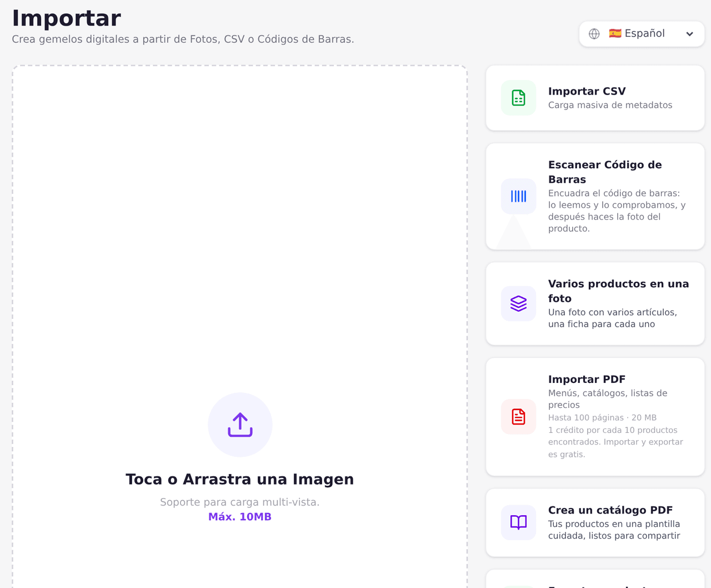711x588 pixels.
Task: Click the purple stacked layers icon
Action: tap(518, 303)
